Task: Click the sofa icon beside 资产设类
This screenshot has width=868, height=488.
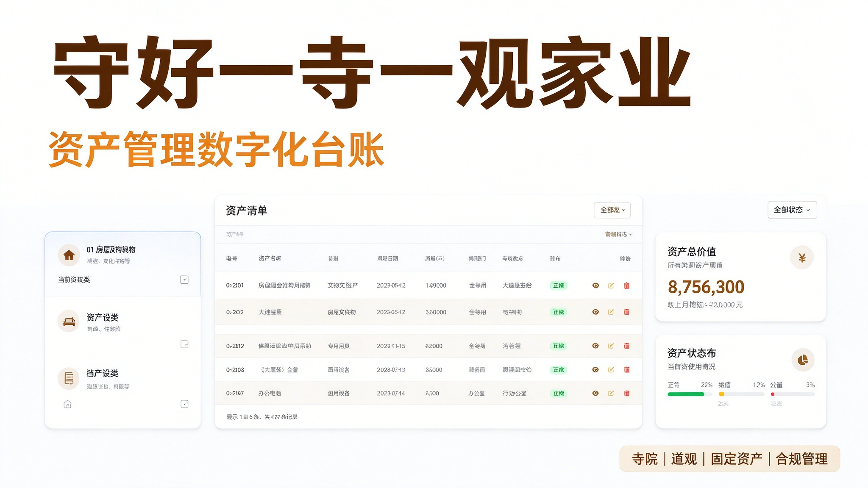Action: click(69, 322)
